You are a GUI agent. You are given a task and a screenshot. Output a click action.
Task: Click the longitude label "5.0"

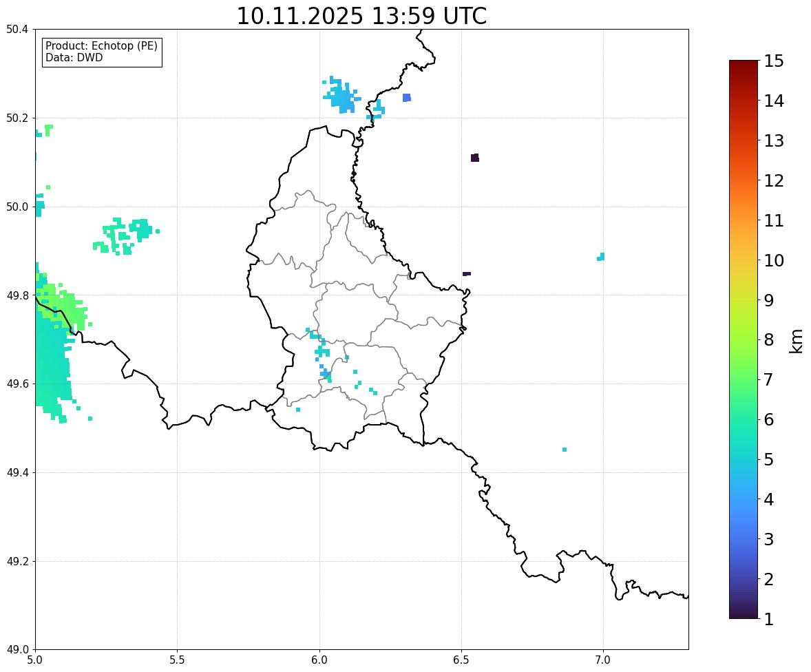click(35, 660)
